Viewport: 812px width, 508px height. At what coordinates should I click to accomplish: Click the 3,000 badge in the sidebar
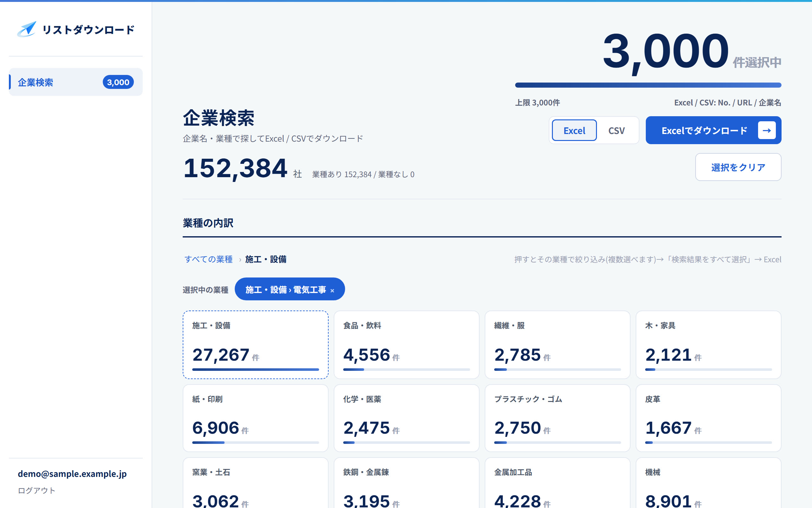(118, 82)
